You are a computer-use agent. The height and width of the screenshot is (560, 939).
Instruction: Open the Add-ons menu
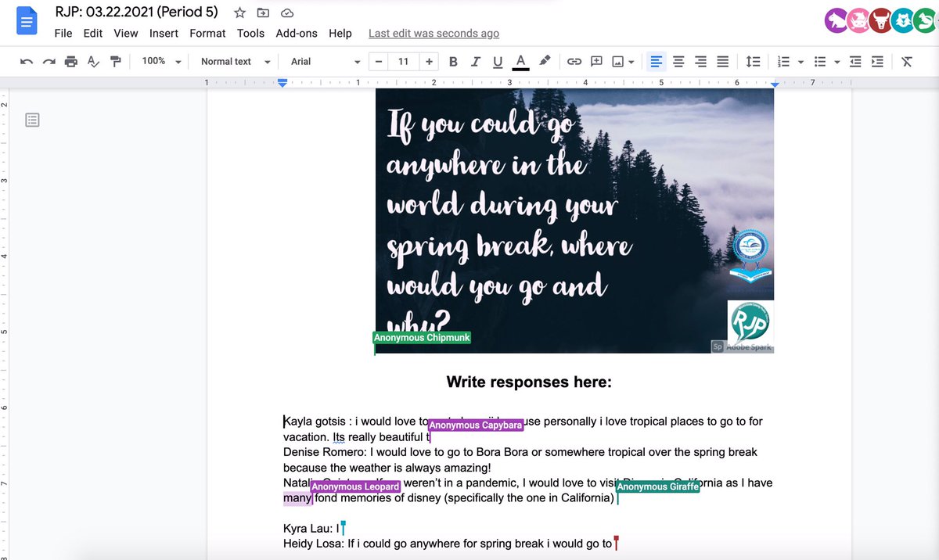297,33
